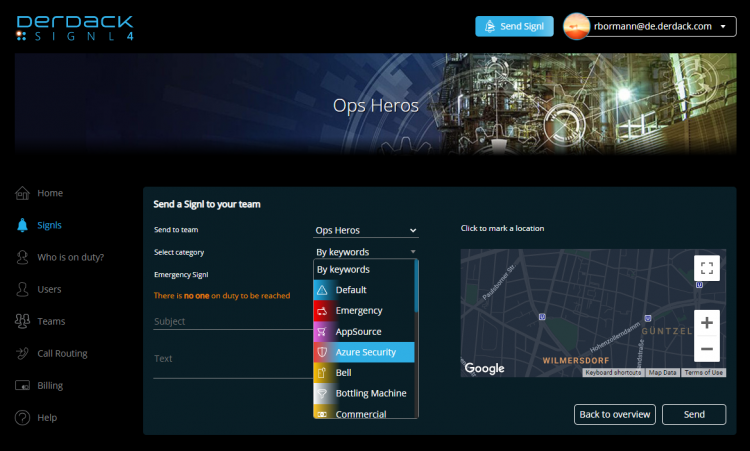Image resolution: width=750 pixels, height=451 pixels.
Task: Open map Keyboard shortcuts
Action: (x=613, y=373)
